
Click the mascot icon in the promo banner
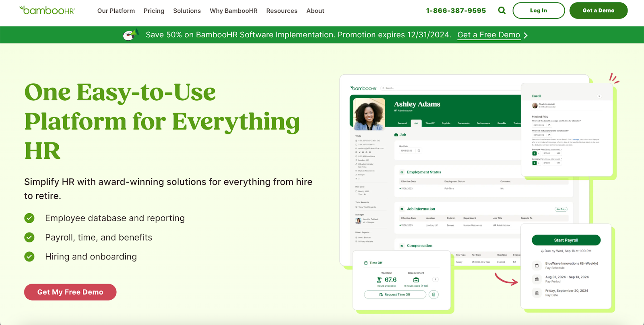tap(130, 35)
